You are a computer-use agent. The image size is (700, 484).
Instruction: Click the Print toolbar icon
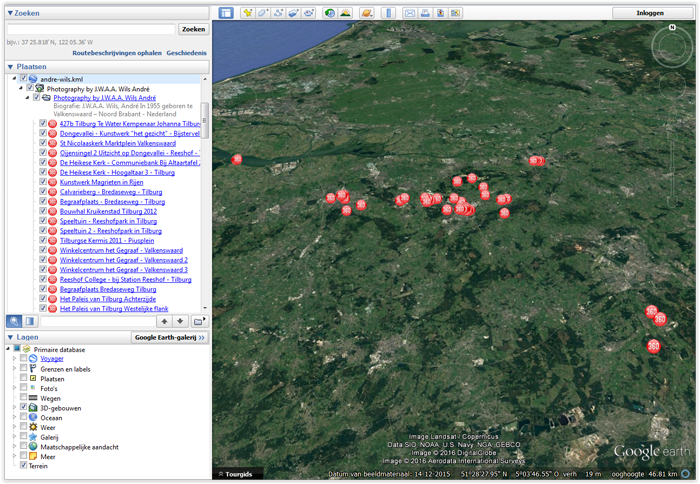click(x=425, y=13)
